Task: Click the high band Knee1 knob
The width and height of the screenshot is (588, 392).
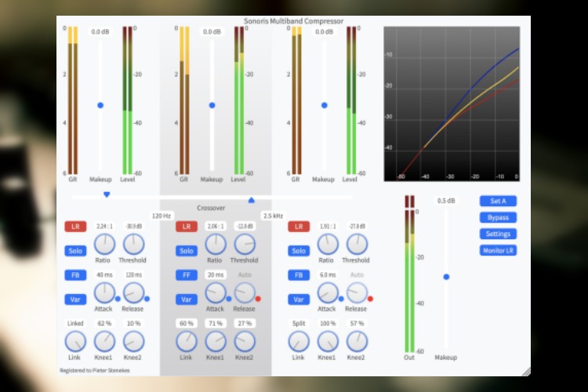Action: click(x=328, y=342)
